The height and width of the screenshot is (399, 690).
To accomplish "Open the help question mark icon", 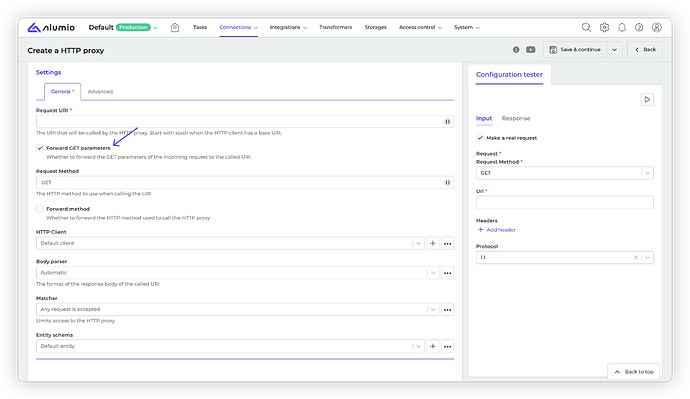I will (639, 27).
